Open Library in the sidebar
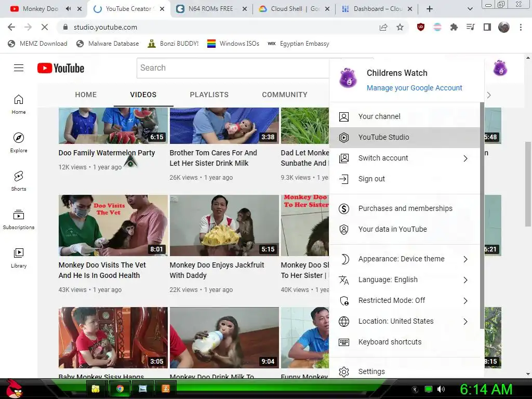Image resolution: width=532 pixels, height=399 pixels. 19,258
